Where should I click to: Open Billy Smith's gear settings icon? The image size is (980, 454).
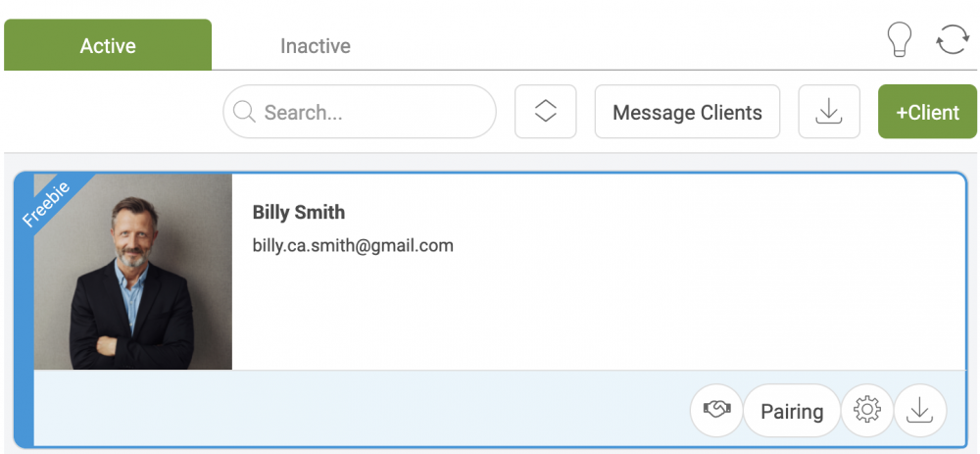[x=867, y=410]
